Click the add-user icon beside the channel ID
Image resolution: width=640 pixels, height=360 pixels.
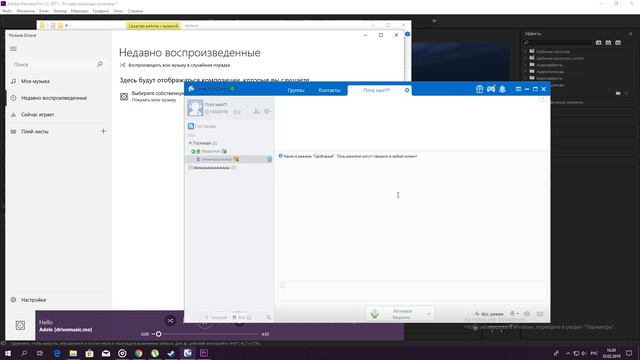pos(256,111)
